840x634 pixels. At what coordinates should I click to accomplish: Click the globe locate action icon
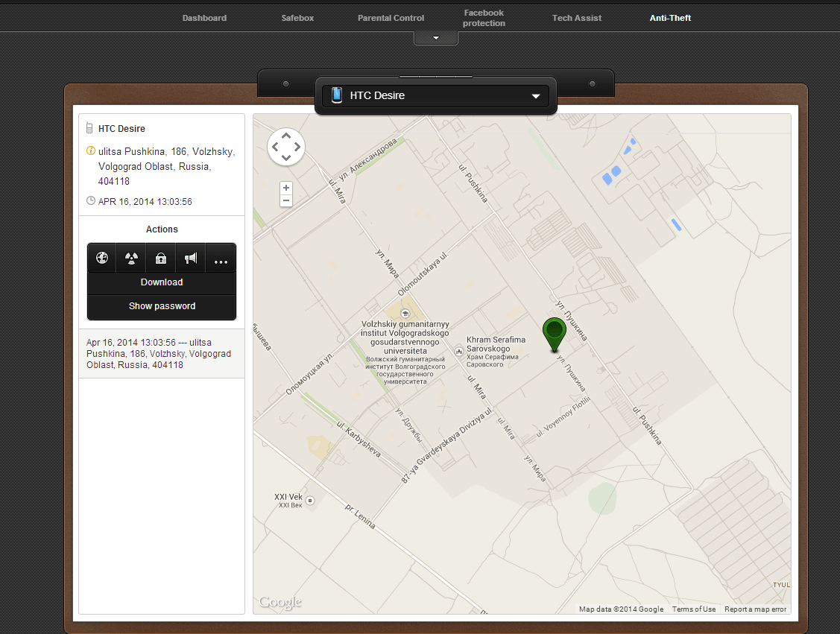(102, 259)
